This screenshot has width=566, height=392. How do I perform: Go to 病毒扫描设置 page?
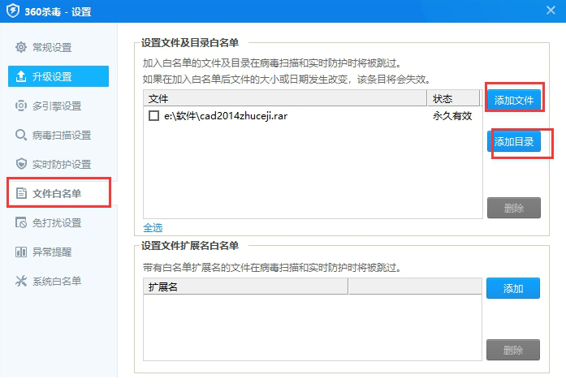(x=58, y=135)
